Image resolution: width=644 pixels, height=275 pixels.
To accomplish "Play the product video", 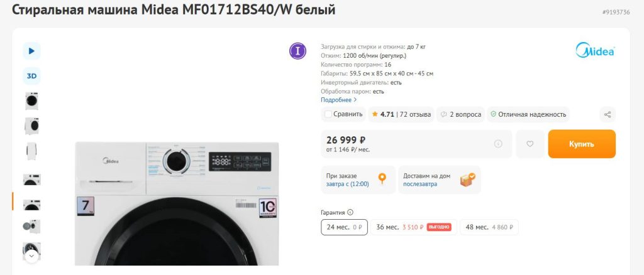I will click(31, 51).
